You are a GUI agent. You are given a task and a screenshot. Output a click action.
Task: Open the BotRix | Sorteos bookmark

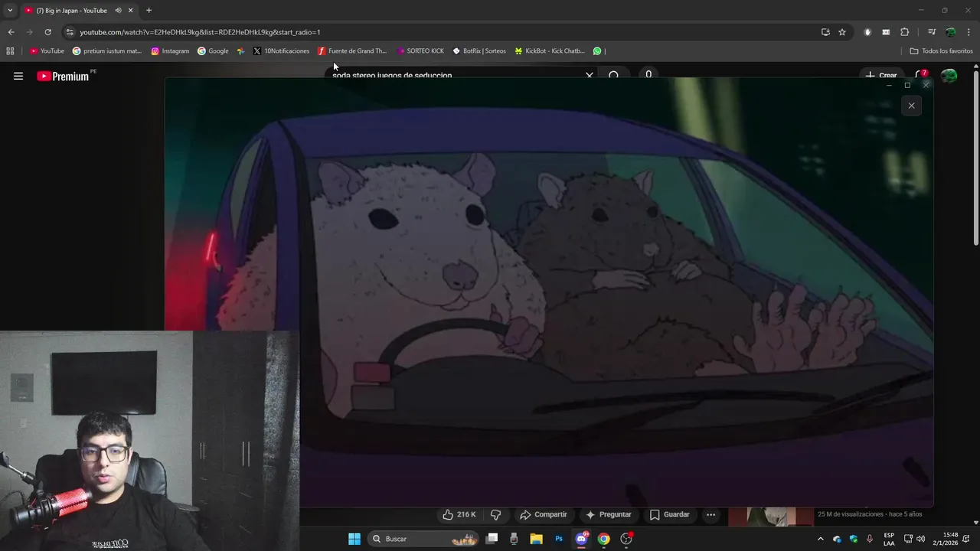pos(479,51)
